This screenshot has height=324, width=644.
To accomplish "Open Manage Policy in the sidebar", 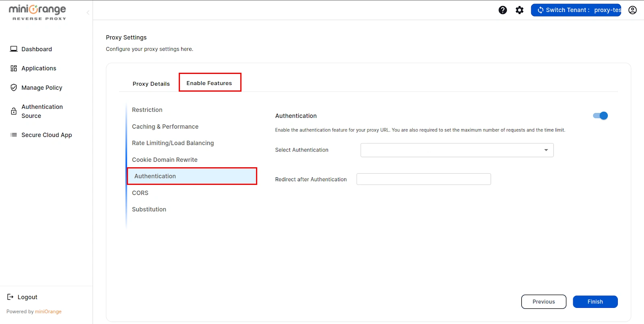I will [x=42, y=88].
